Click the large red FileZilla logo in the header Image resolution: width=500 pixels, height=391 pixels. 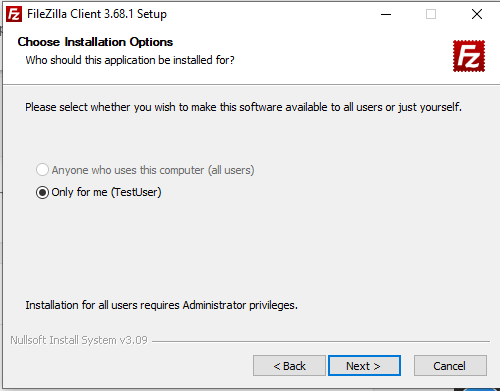coord(469,56)
